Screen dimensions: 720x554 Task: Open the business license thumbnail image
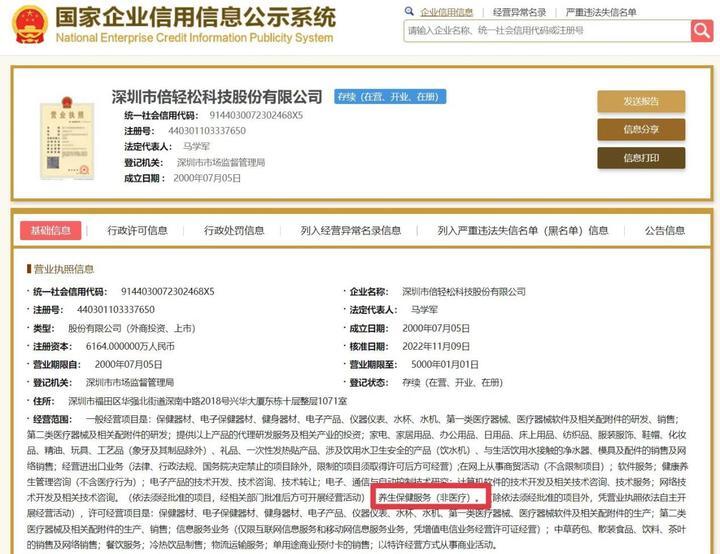(x=67, y=138)
